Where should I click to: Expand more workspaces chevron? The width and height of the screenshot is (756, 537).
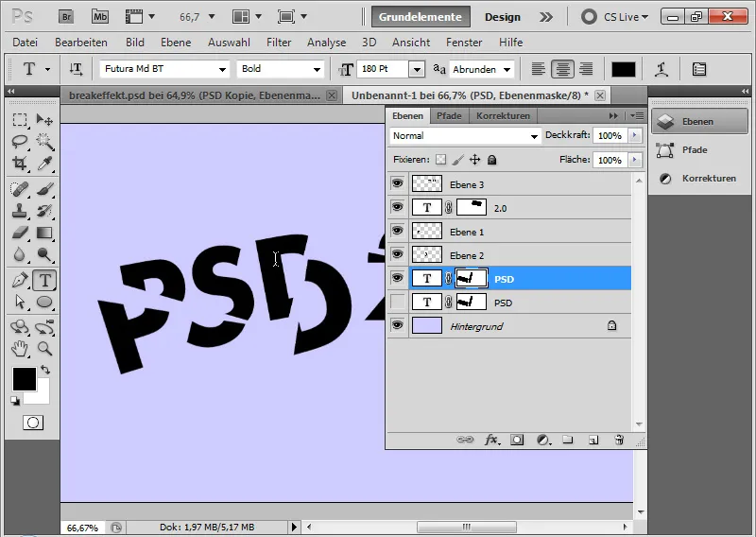click(x=546, y=17)
